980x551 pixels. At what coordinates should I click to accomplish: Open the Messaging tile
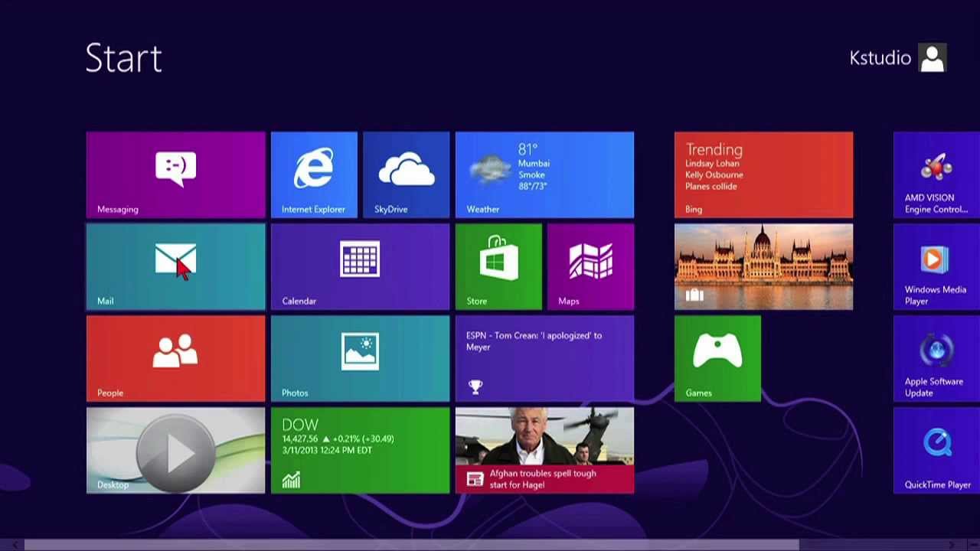tap(175, 174)
